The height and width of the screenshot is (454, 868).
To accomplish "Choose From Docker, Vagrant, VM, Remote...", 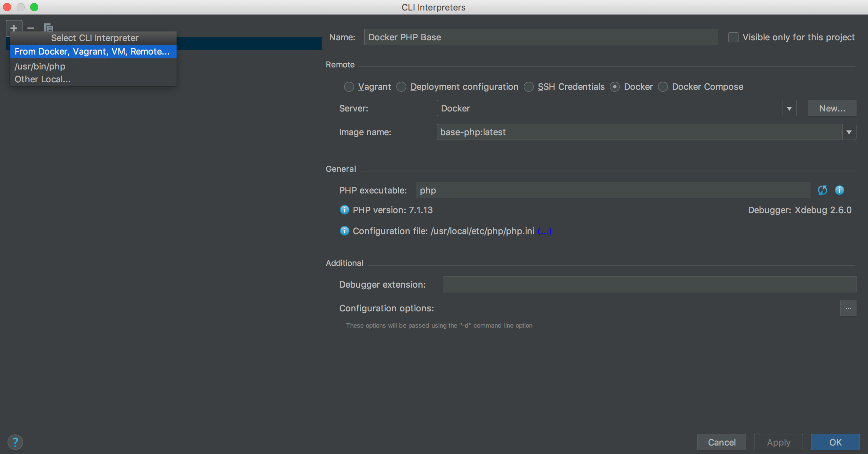I will point(92,51).
